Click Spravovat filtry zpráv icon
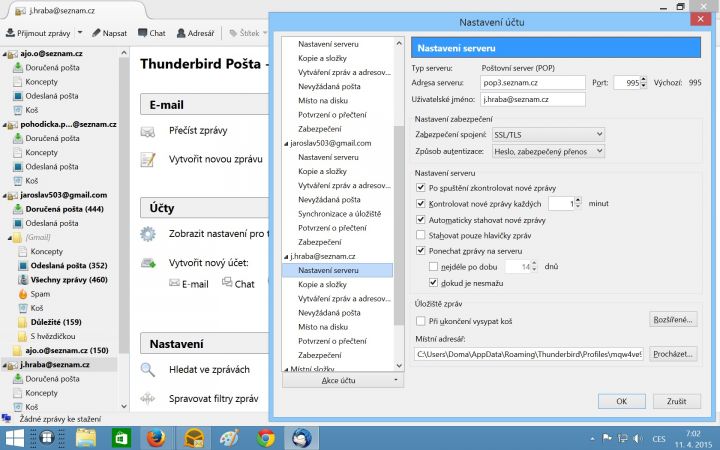 [148, 398]
